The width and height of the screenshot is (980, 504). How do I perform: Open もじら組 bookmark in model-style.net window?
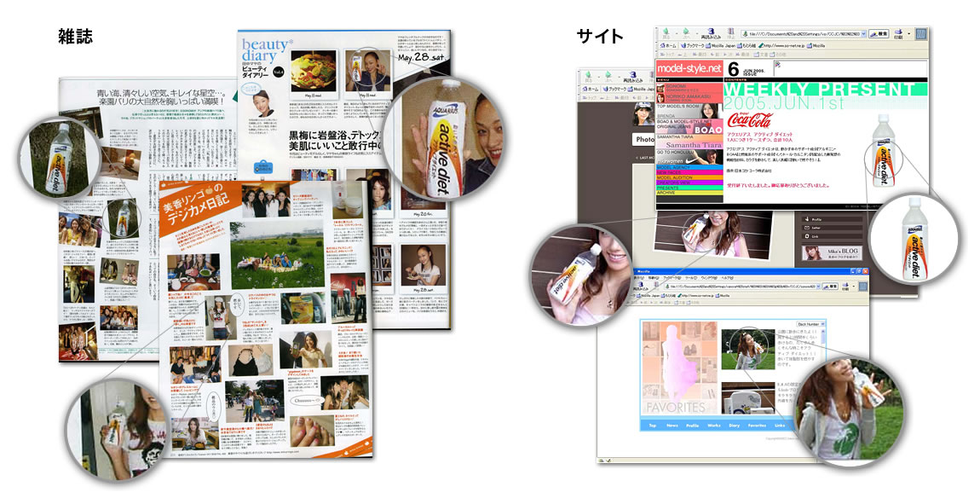(747, 46)
